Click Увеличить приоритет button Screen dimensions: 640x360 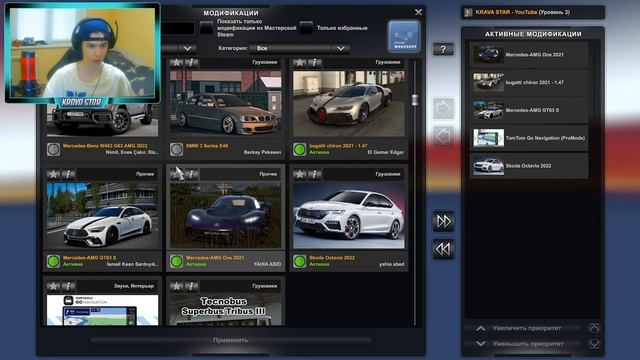[527, 328]
